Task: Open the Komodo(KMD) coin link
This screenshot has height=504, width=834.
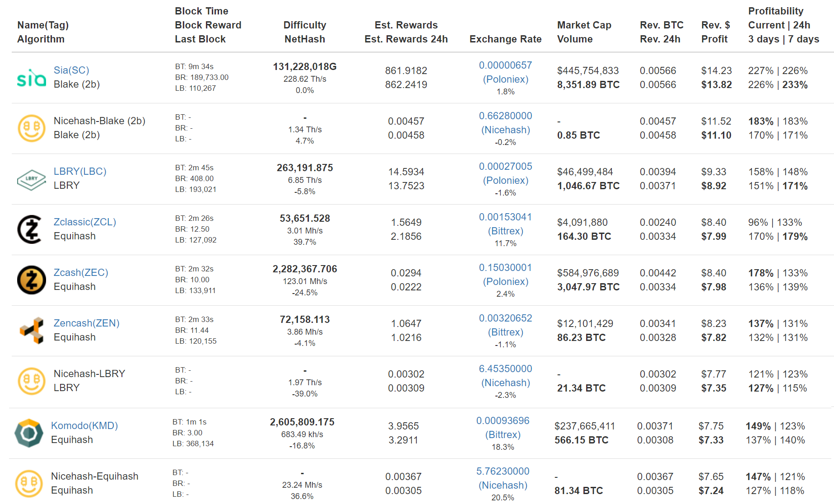Action: click(x=84, y=426)
